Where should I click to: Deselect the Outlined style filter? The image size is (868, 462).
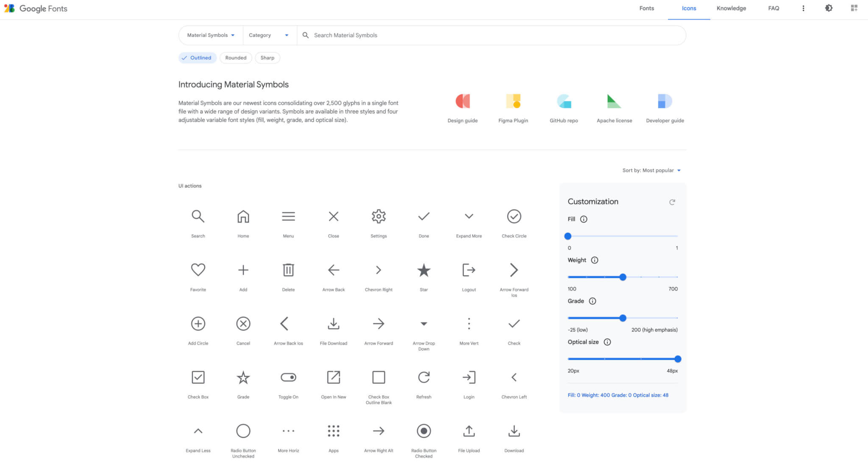[198, 58]
